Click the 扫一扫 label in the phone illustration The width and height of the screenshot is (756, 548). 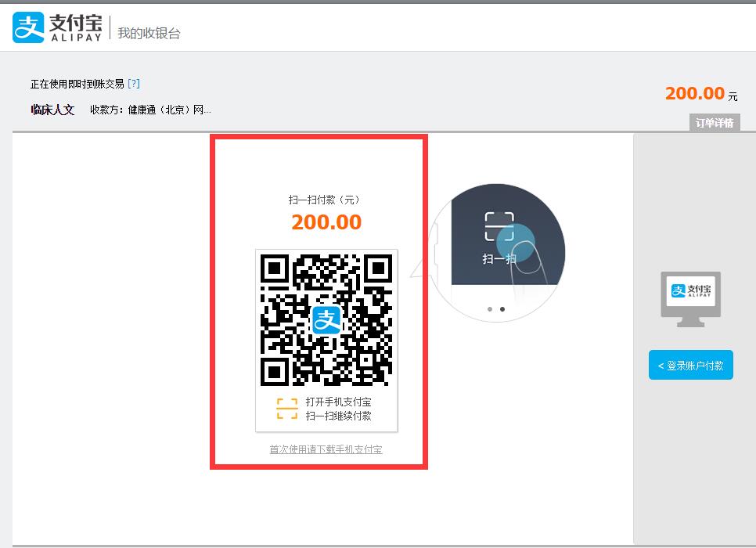[499, 259]
